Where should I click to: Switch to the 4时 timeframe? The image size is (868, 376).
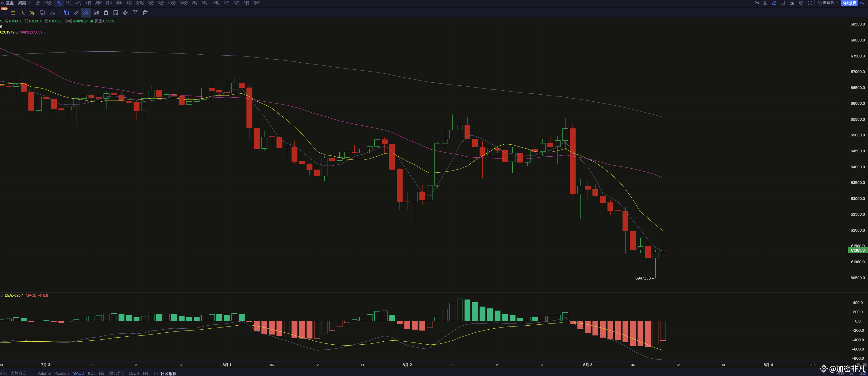click(78, 3)
